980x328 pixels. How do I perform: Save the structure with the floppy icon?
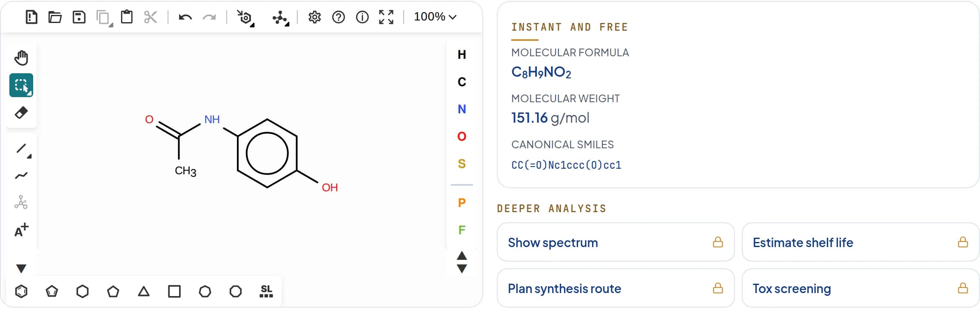[x=79, y=17]
